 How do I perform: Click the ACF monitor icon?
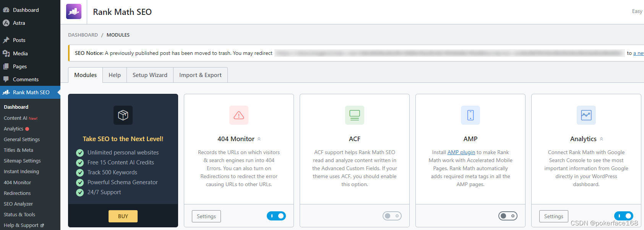point(355,115)
